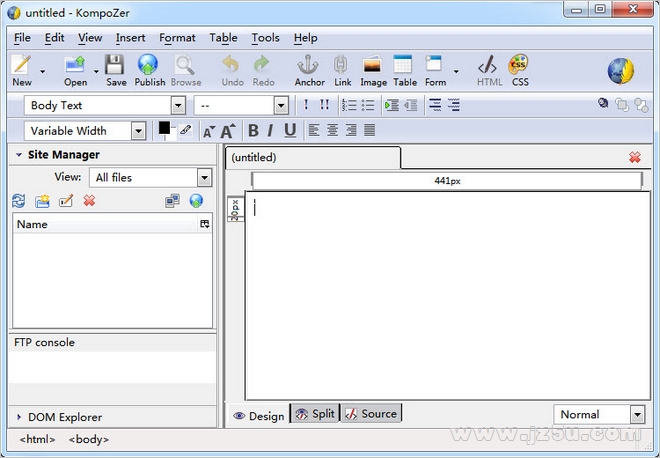Center align the text
Viewport: 660px width, 458px height.
pos(332,130)
